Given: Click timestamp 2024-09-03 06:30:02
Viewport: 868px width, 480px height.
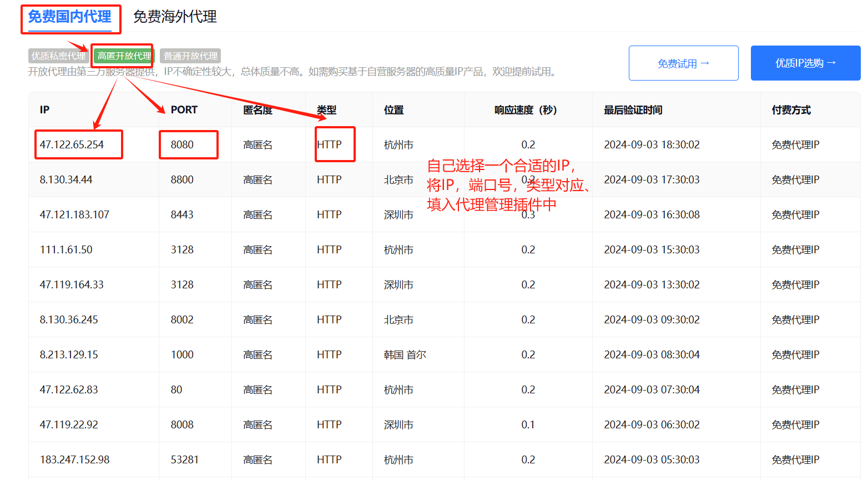Looking at the screenshot, I should [x=652, y=425].
